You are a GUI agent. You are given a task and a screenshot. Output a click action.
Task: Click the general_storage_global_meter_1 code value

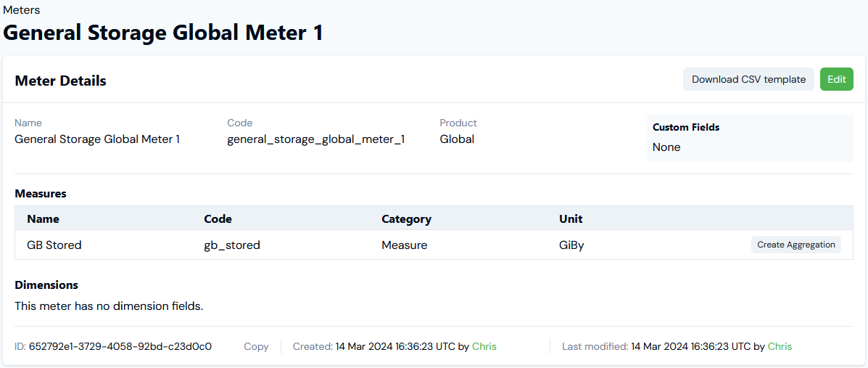(316, 139)
